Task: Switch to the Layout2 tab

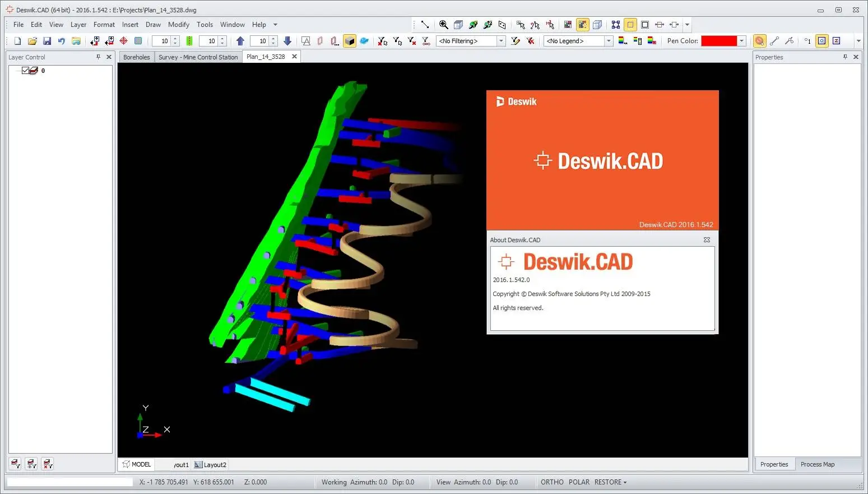Action: coord(211,465)
